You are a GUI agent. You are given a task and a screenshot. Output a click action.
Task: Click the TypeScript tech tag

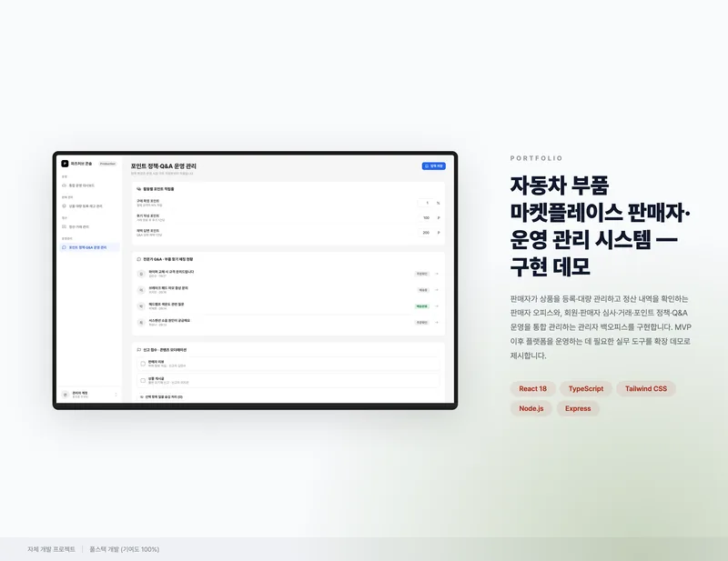586,389
